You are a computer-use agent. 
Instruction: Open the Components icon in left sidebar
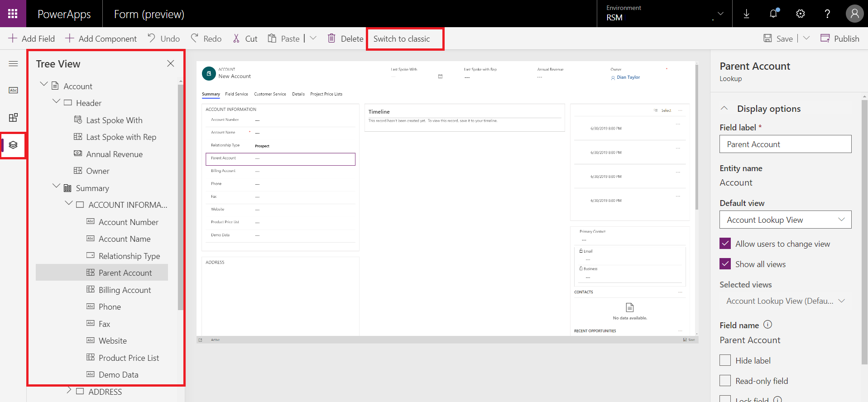coord(13,118)
